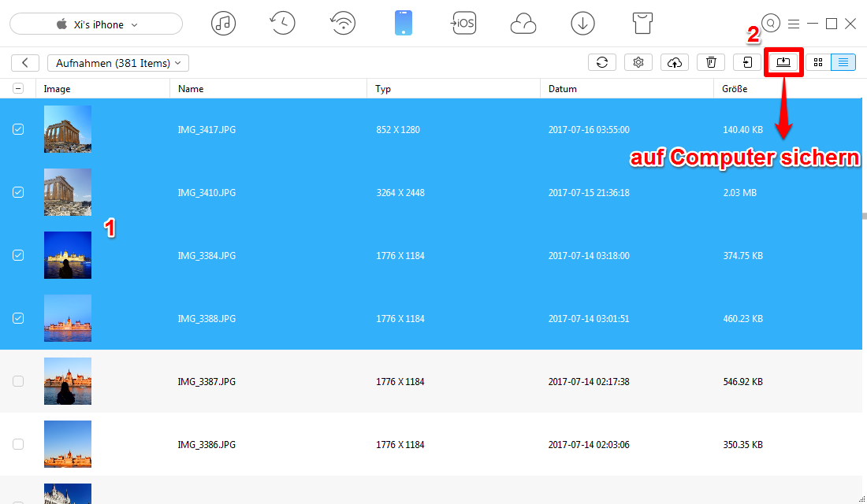Select the iPhone device manager icon

pos(404,23)
